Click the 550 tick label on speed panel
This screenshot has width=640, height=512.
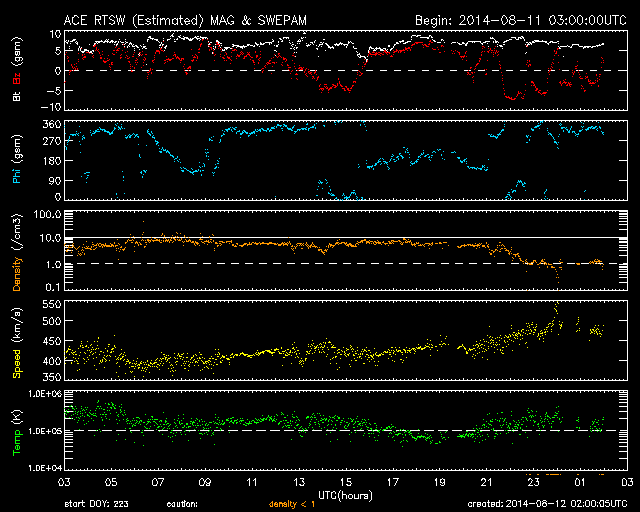pyautogui.click(x=52, y=304)
